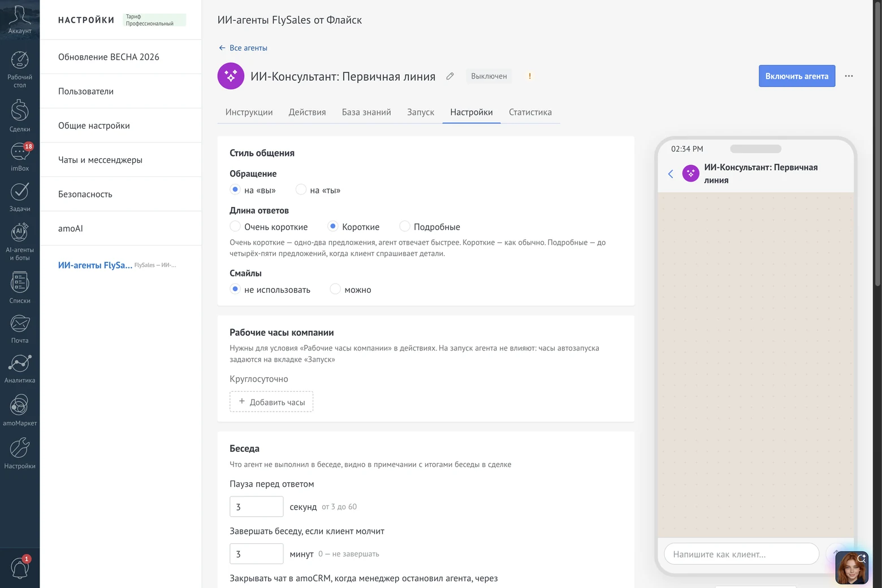Open the three-dots agent menu
Viewport: 882px width, 588px height.
pyautogui.click(x=849, y=76)
